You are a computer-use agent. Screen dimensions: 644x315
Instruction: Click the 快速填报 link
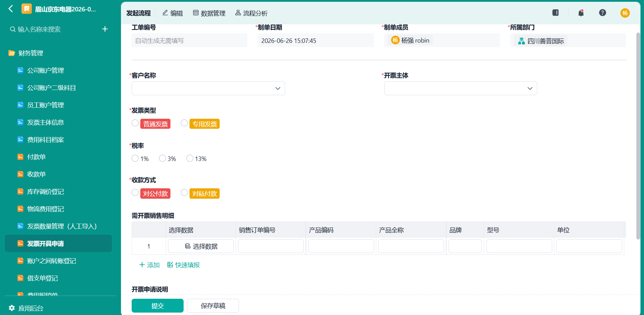(x=183, y=265)
